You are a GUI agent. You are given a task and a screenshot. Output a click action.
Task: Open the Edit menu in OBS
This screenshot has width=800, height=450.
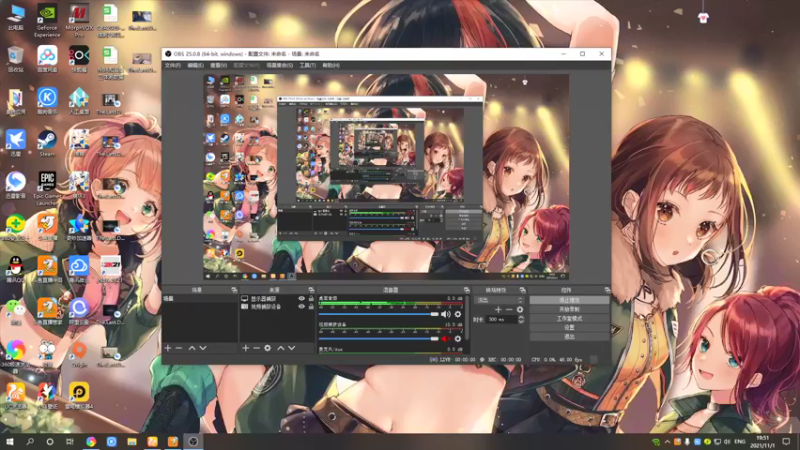(x=195, y=65)
